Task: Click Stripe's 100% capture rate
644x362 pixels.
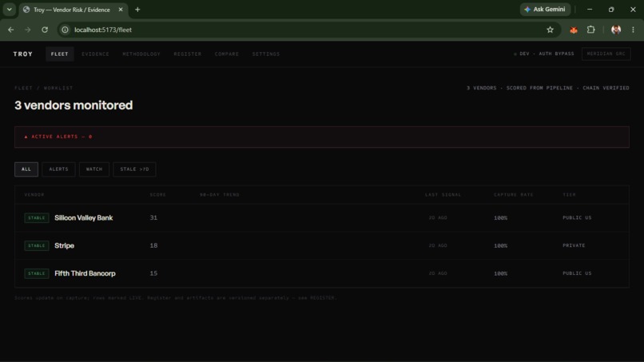Action: (501, 245)
